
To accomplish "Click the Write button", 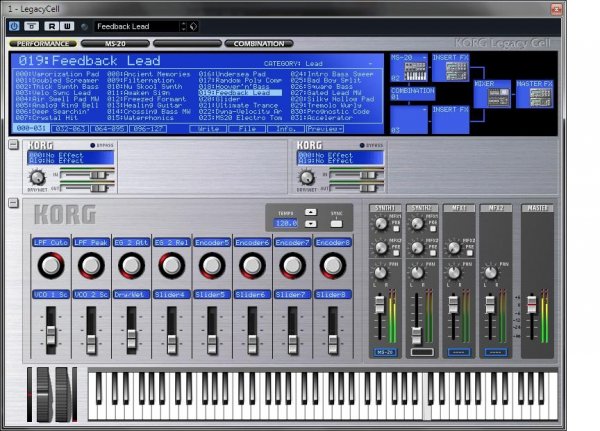I will [x=208, y=129].
